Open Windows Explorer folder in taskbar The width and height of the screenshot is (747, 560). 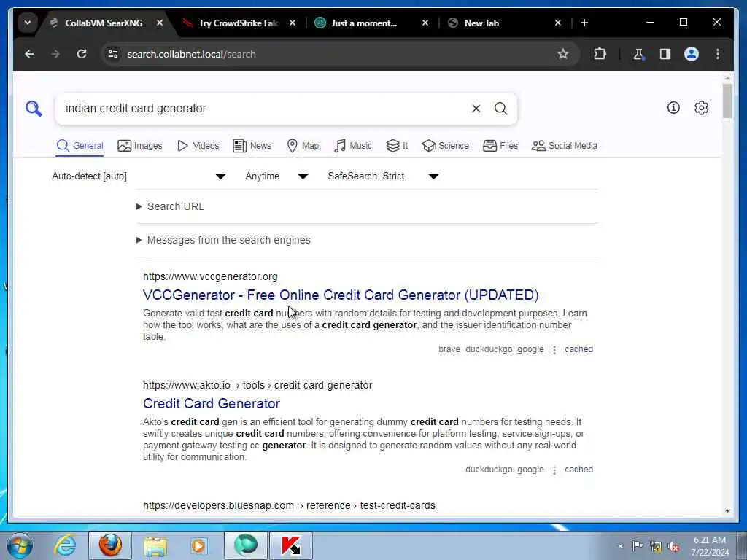pos(155,545)
